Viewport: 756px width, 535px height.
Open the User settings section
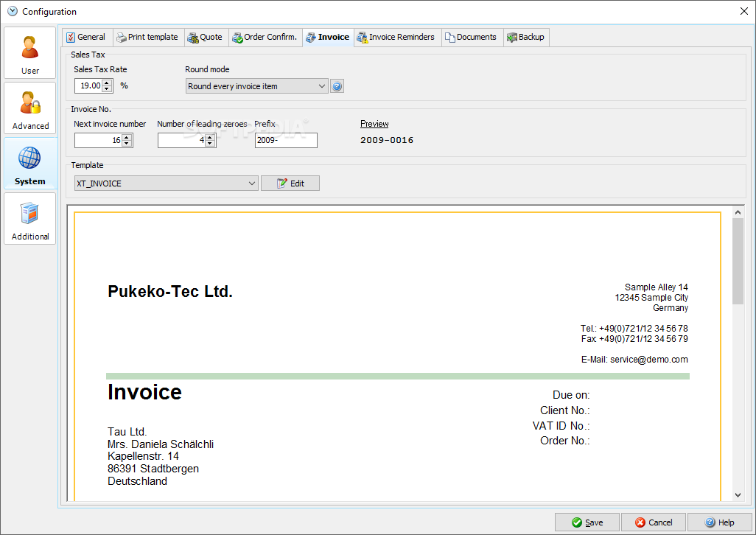point(30,53)
